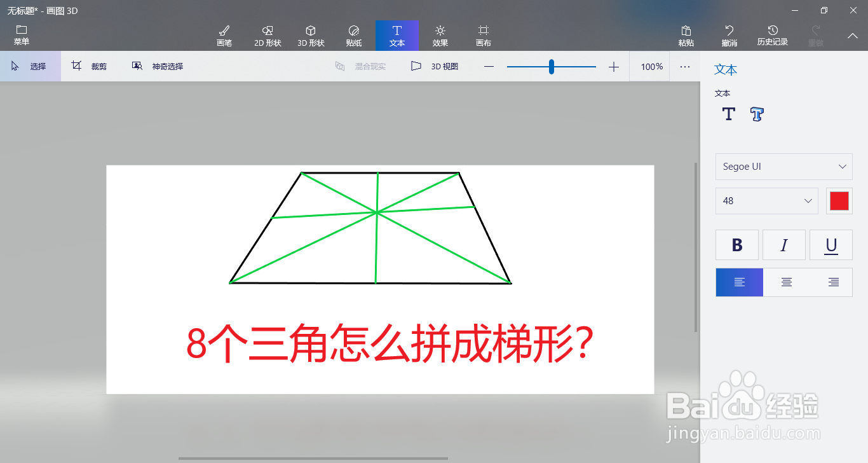Collapse the ribbon with the chevron
868x463 pixels.
pos(852,36)
